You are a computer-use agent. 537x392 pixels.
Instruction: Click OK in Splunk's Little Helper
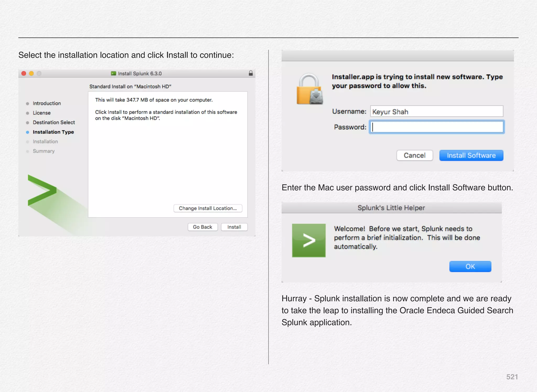coord(470,266)
